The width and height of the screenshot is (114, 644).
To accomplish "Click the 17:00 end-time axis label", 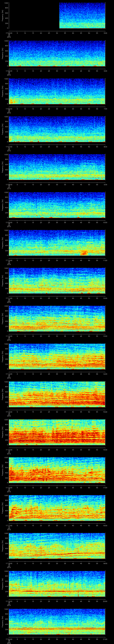I will (x=105, y=487).
